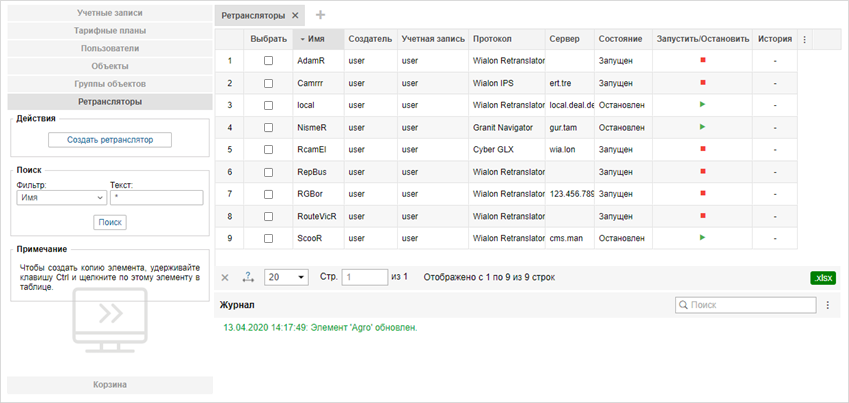Stop the AdamR retranslator
This screenshot has height=403, width=849.
pyautogui.click(x=702, y=60)
